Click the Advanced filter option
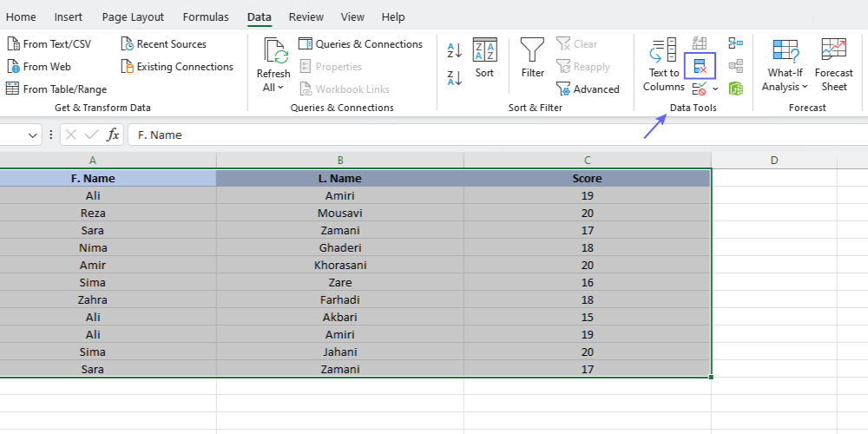The height and width of the screenshot is (434, 868). (588, 89)
